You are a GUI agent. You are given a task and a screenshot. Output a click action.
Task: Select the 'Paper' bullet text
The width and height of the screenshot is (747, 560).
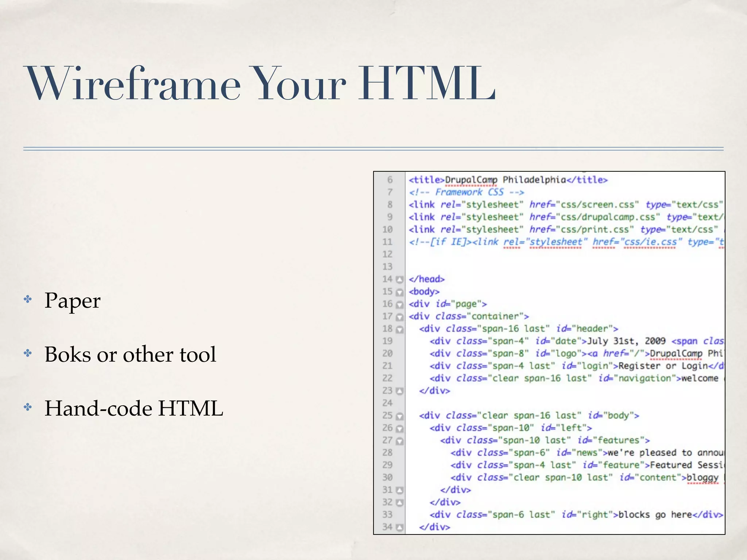pos(73,301)
